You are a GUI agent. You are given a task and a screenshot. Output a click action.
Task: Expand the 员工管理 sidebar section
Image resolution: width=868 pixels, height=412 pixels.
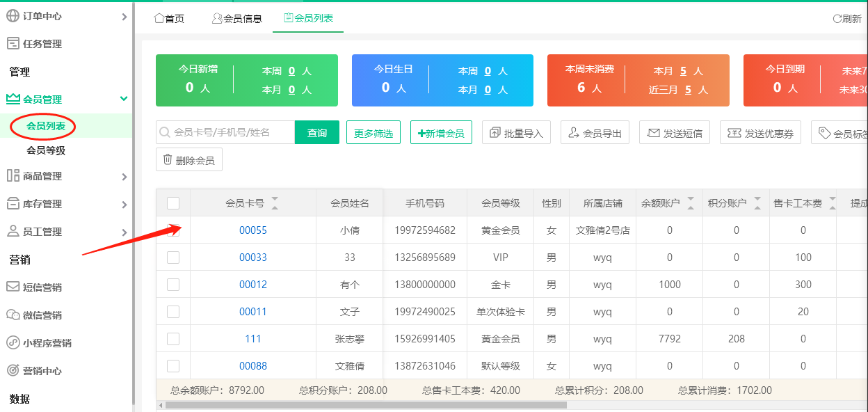124,231
